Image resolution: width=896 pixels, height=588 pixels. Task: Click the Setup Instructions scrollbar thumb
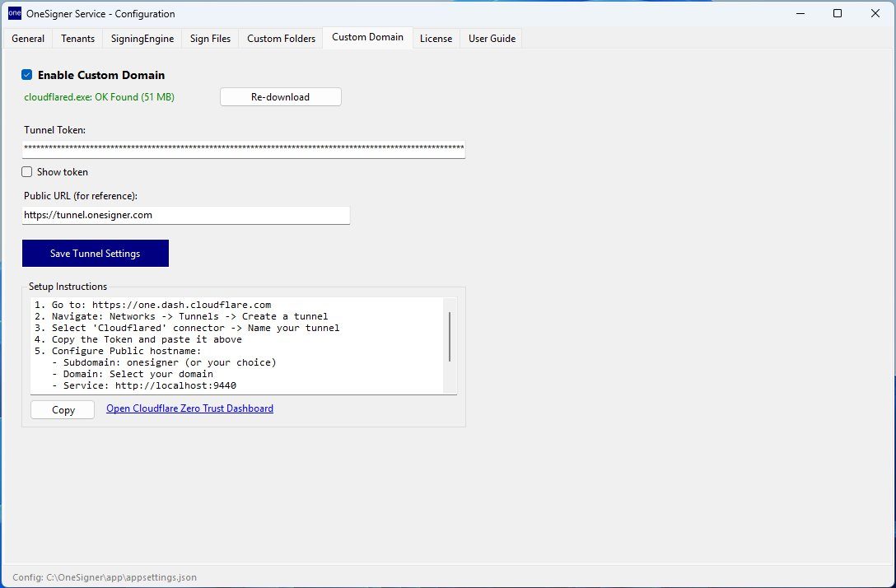click(x=450, y=337)
